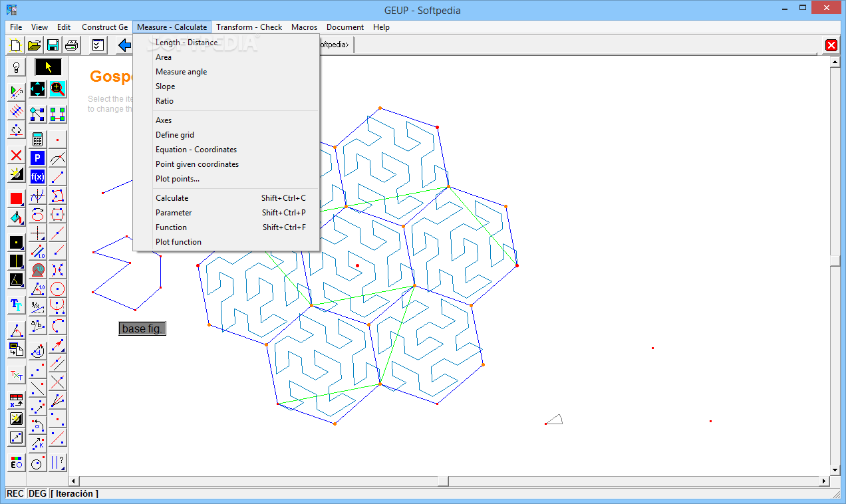
Task: Click the y/x slope tool icon
Action: click(x=37, y=307)
